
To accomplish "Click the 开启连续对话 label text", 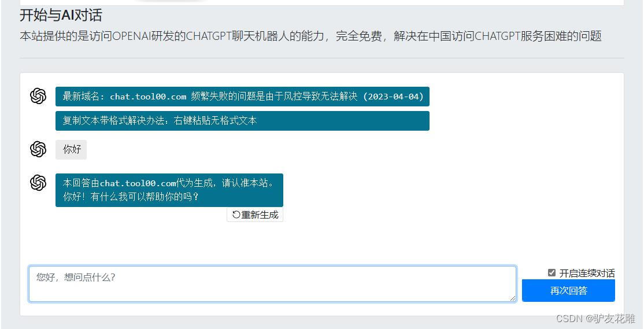I will pos(587,273).
